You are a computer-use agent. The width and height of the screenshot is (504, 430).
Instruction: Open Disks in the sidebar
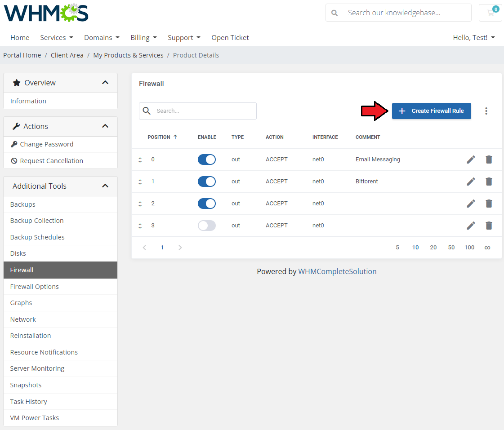coord(60,253)
